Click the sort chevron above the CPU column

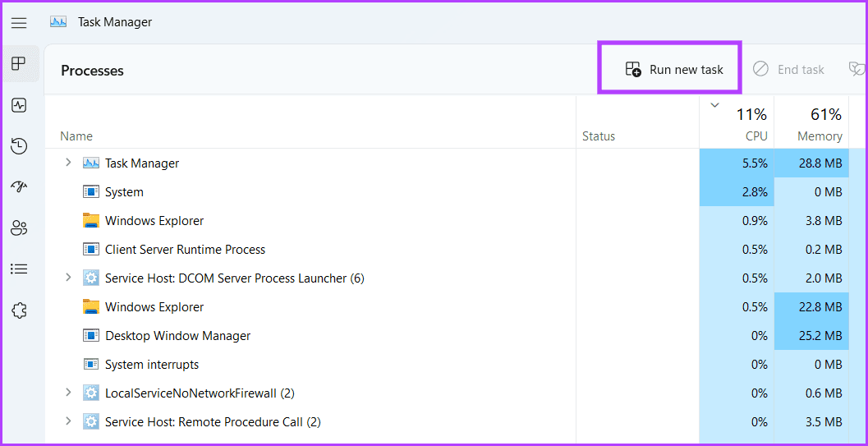714,105
